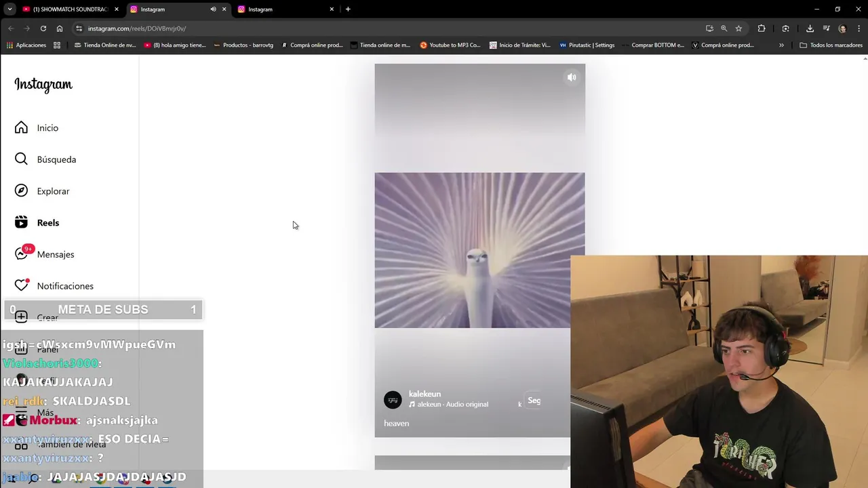Viewport: 868px width, 488px height.
Task: Open the media control playlist icon
Action: tap(826, 28)
